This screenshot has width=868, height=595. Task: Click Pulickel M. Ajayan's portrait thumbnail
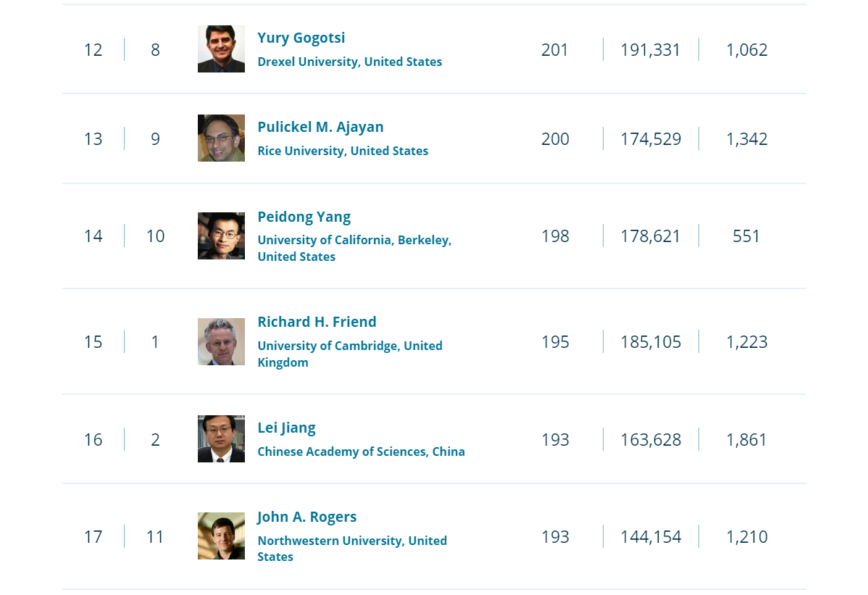(x=221, y=138)
